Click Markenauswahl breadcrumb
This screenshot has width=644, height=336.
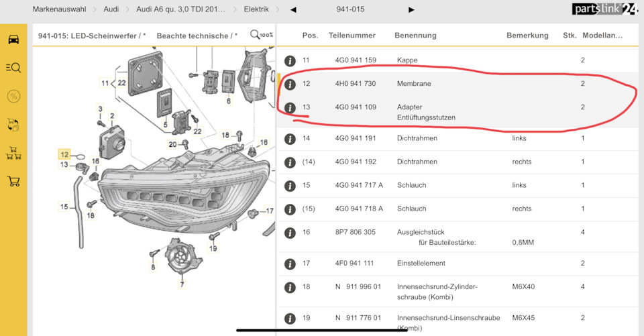(x=58, y=9)
